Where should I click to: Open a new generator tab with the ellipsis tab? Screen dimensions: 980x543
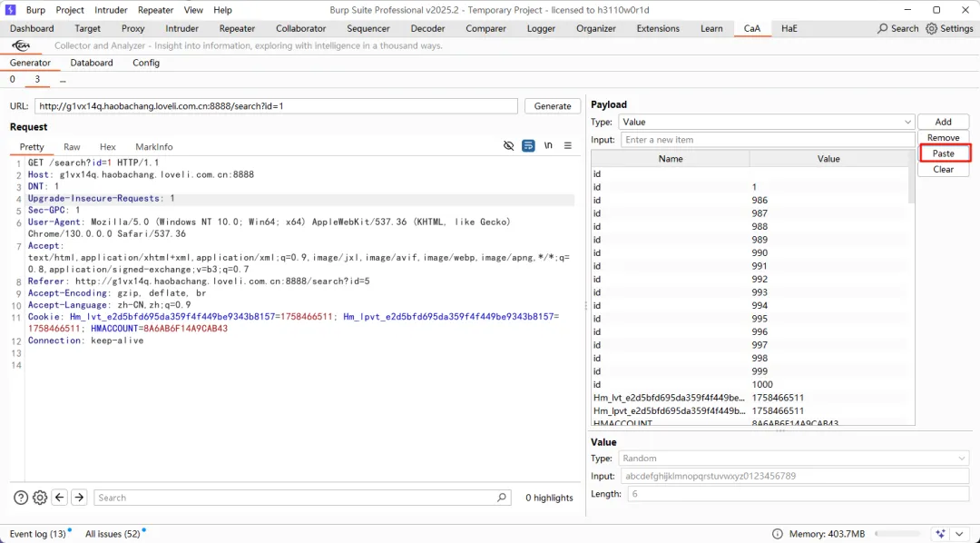point(63,79)
